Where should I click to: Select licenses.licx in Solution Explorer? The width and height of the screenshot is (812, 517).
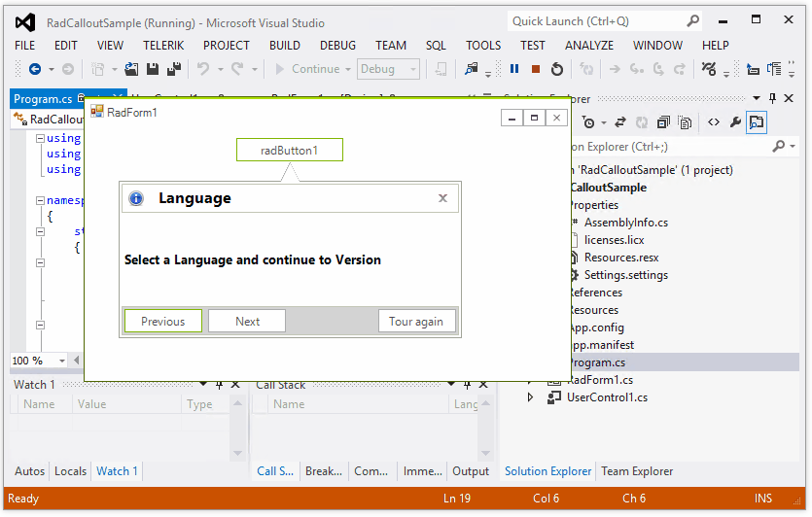614,240
